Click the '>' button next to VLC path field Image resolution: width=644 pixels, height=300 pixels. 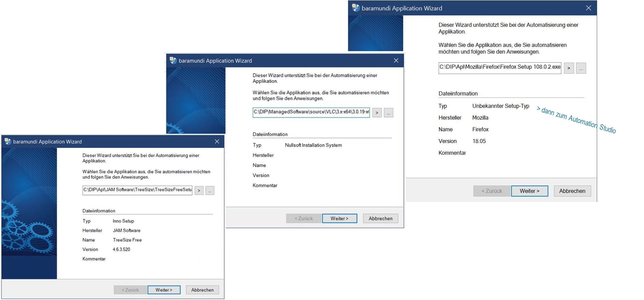(377, 113)
